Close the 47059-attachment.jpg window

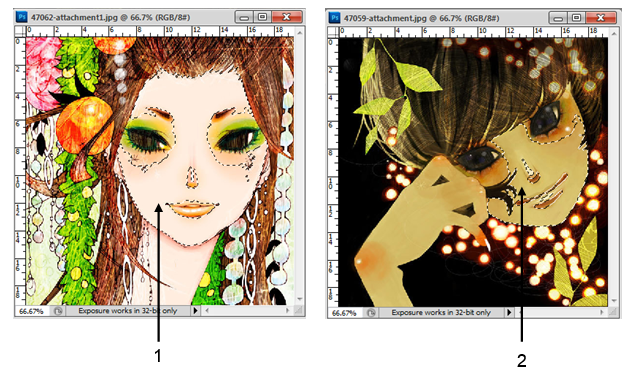pyautogui.click(x=600, y=18)
